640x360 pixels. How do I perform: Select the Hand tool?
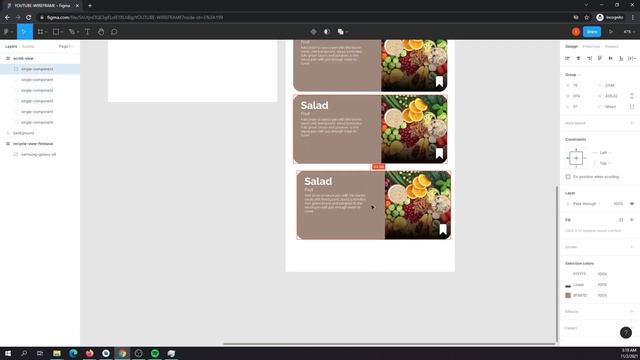[x=101, y=31]
